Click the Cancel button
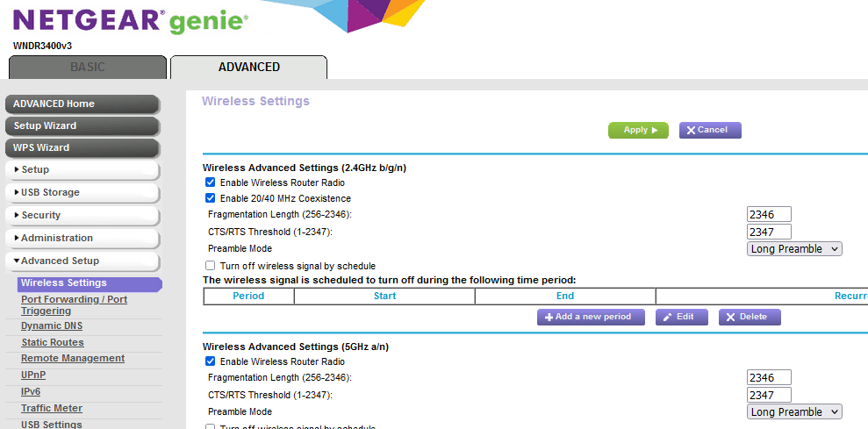Screen dimensions: 868x429 (x=709, y=130)
